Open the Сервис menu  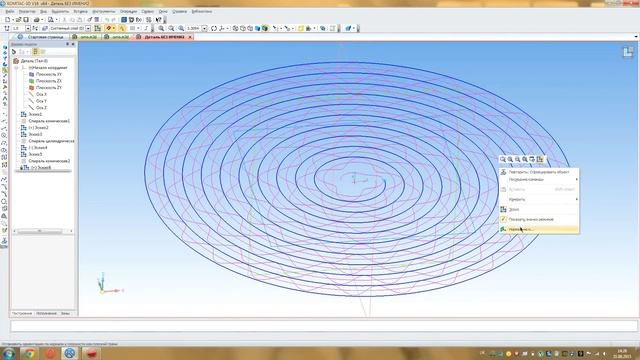[x=147, y=11]
